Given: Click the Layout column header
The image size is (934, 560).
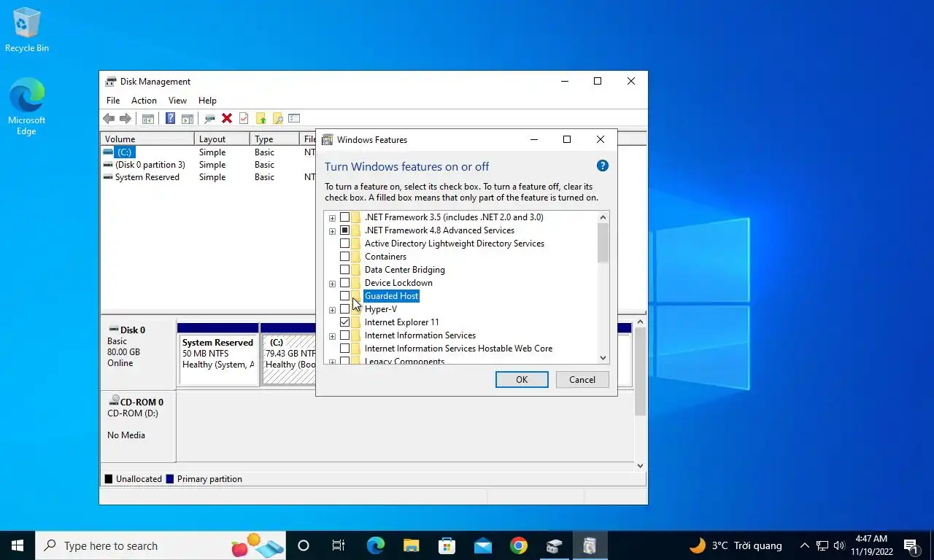Looking at the screenshot, I should pos(222,139).
